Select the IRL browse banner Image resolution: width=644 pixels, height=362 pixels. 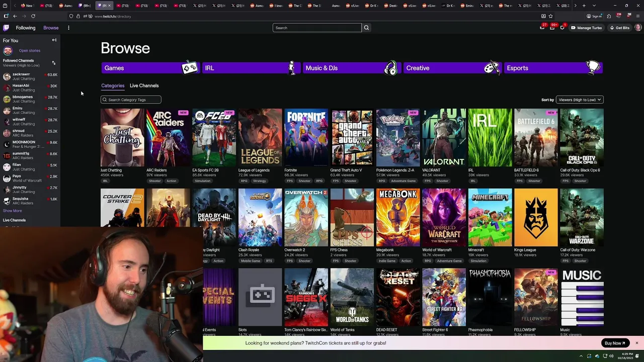(x=251, y=68)
